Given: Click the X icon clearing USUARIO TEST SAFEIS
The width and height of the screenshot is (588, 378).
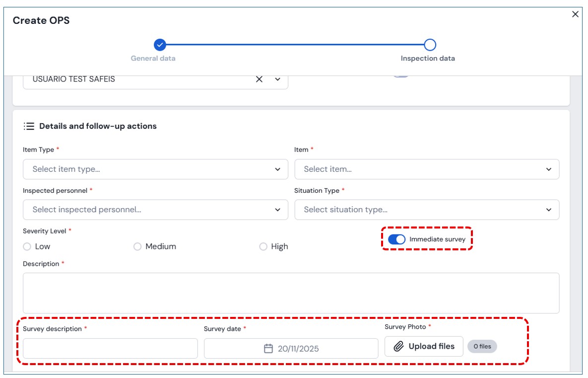Looking at the screenshot, I should pos(259,79).
